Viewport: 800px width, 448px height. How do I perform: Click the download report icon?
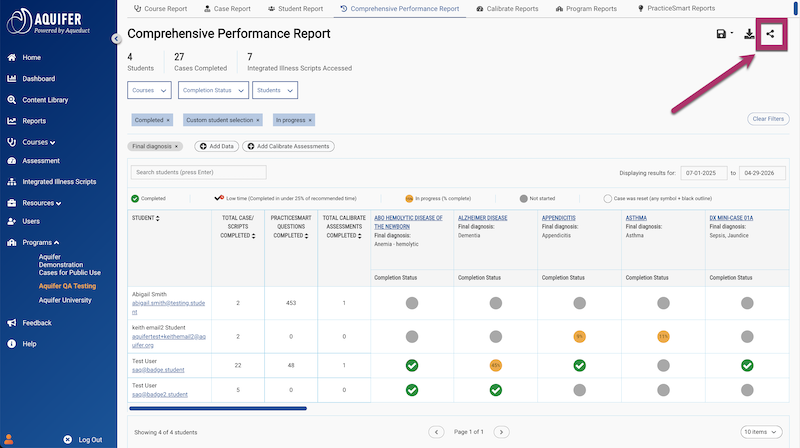pos(749,34)
